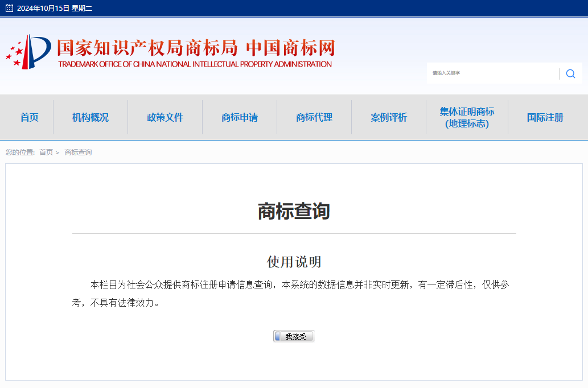This screenshot has height=388, width=588.
Task: Click the 商标查询 page heading
Action: coord(294,211)
